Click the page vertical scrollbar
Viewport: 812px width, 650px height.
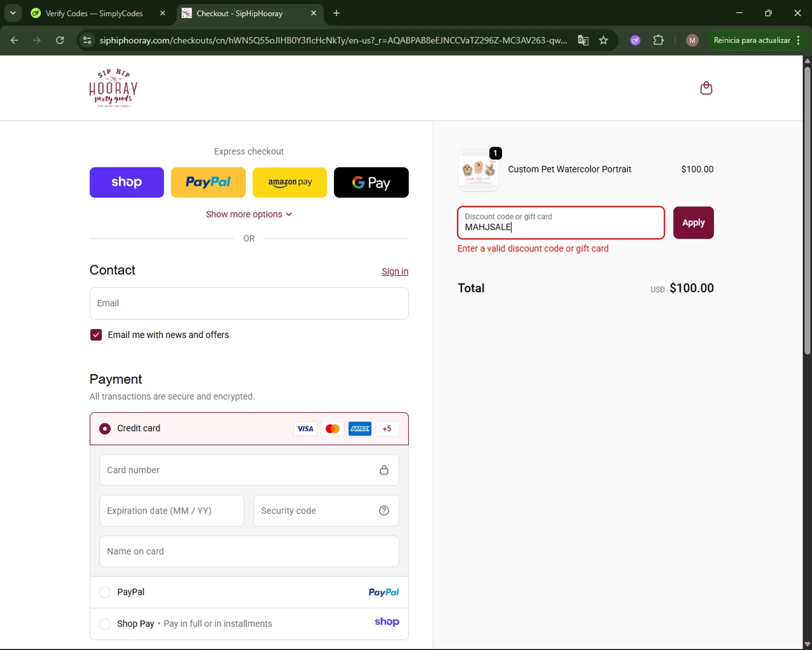coord(807,211)
